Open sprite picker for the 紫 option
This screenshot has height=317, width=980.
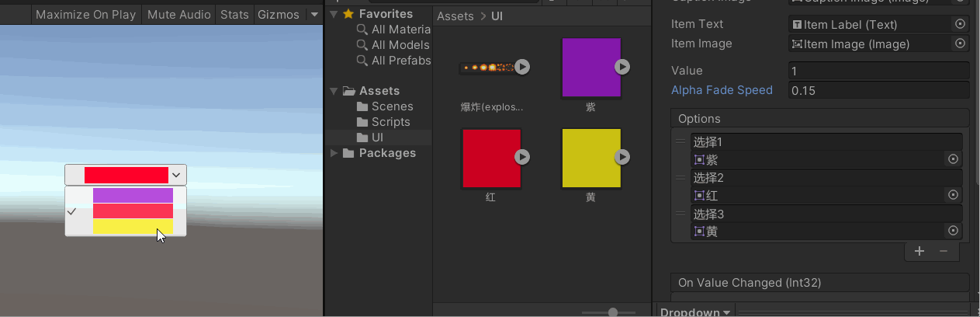[953, 159]
